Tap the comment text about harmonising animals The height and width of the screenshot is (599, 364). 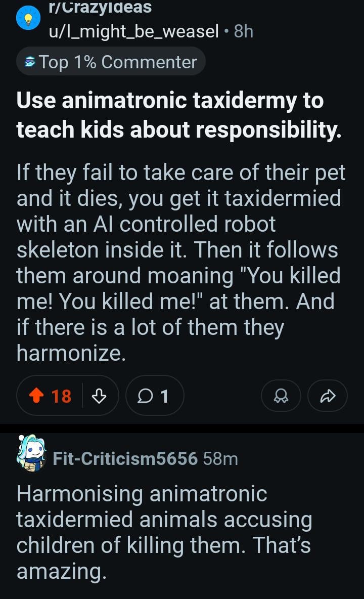click(x=164, y=533)
